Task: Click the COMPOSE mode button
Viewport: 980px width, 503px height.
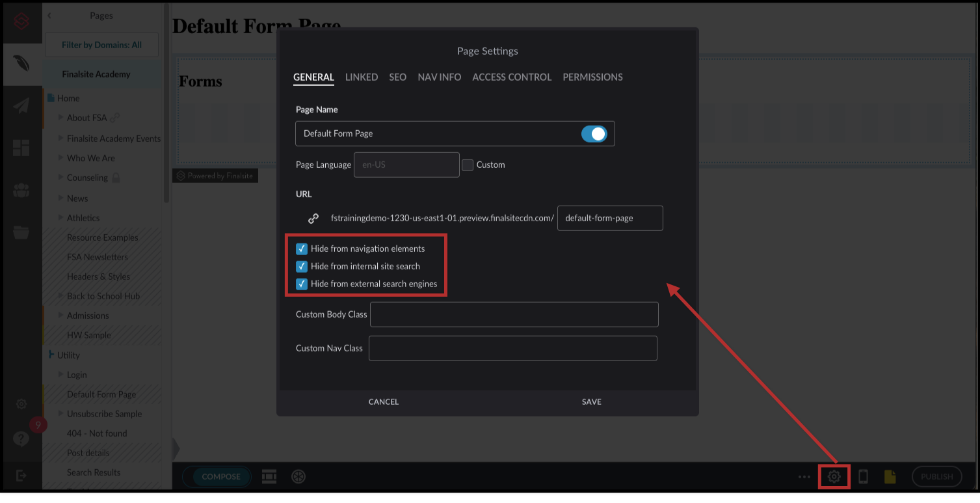Action: coord(221,476)
